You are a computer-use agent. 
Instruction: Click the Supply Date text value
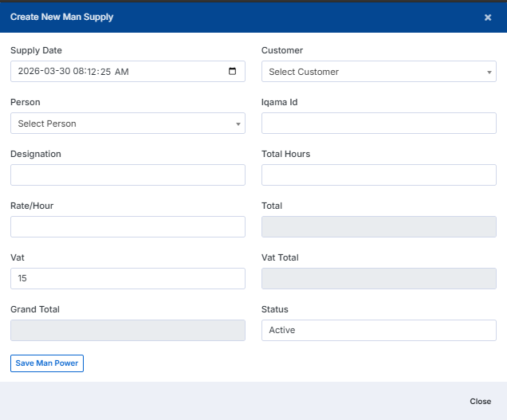73,72
